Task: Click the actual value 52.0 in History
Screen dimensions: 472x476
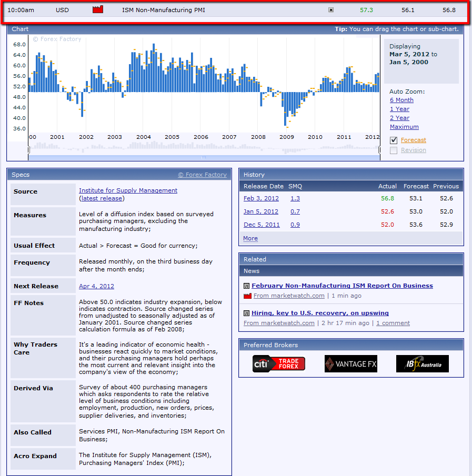Action: click(387, 225)
